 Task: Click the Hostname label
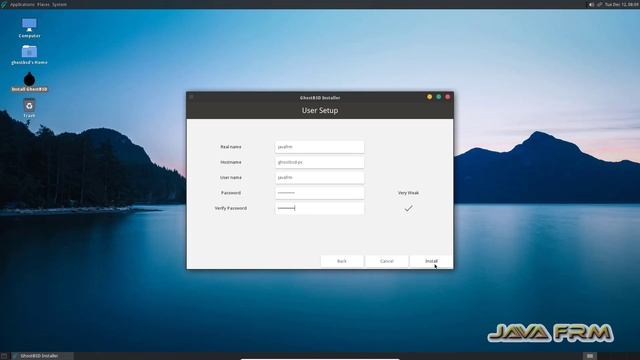tap(231, 162)
